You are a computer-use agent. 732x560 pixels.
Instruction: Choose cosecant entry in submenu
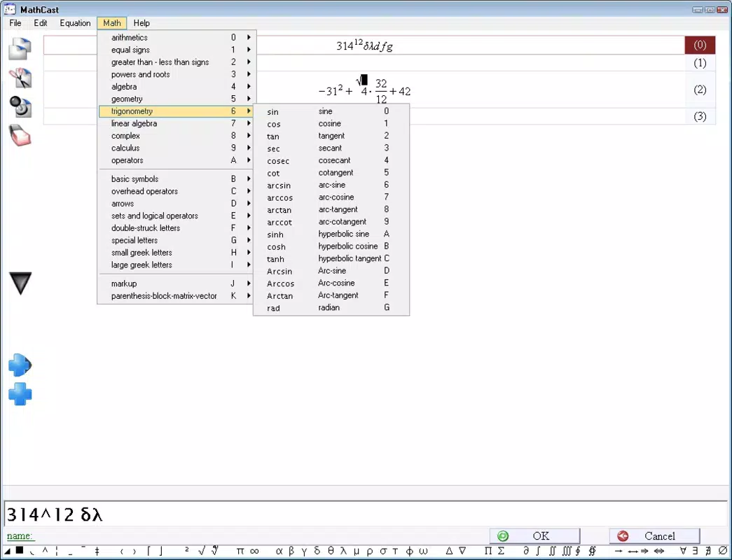tap(331, 160)
